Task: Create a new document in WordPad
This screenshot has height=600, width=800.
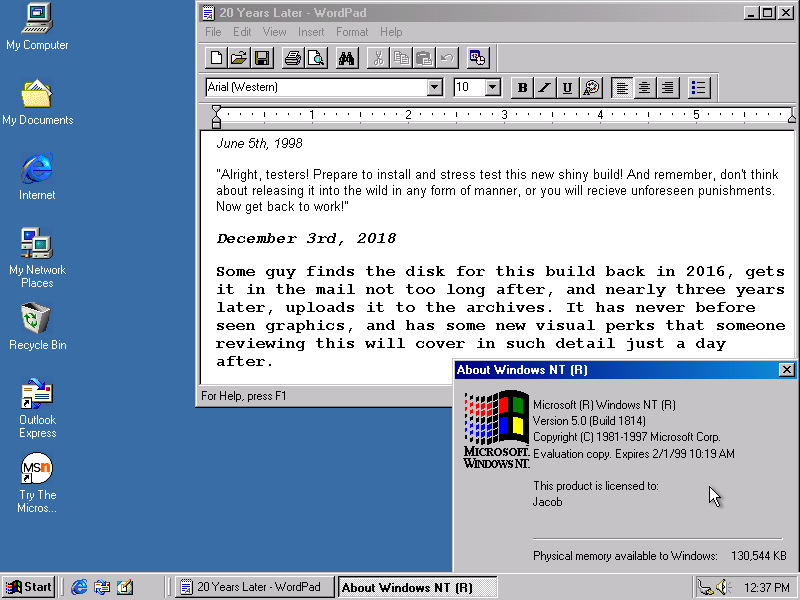Action: tap(216, 58)
